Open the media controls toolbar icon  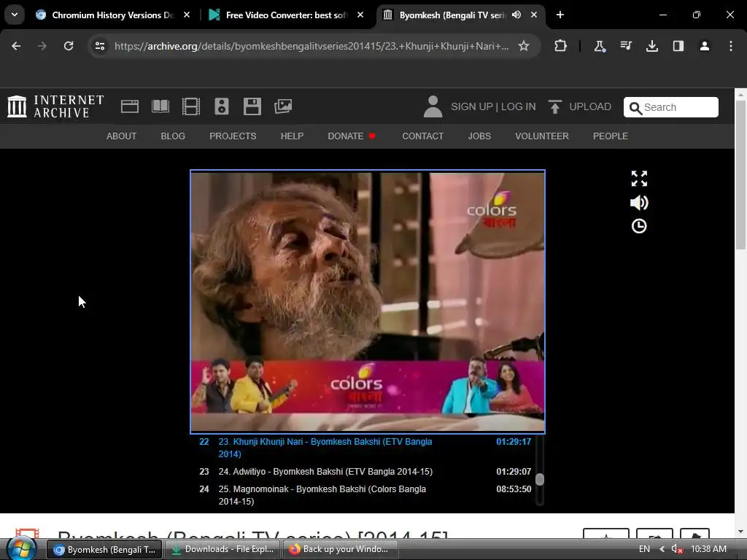pos(626,46)
